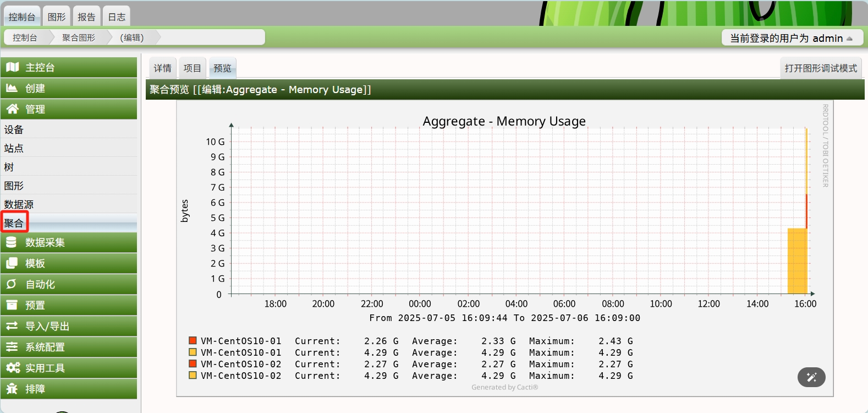The image size is (868, 413).
Task: Click the archive icon beside 预置
Action: coord(12,305)
